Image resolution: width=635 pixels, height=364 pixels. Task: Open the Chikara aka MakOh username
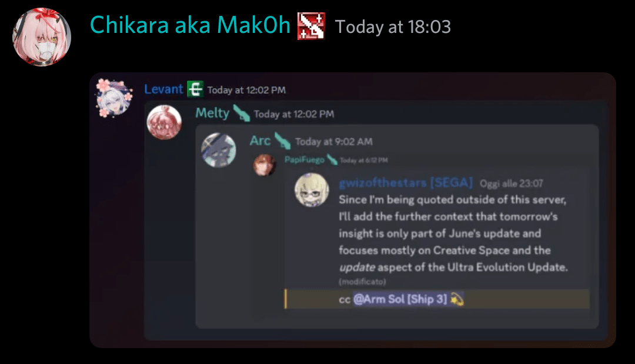point(190,25)
